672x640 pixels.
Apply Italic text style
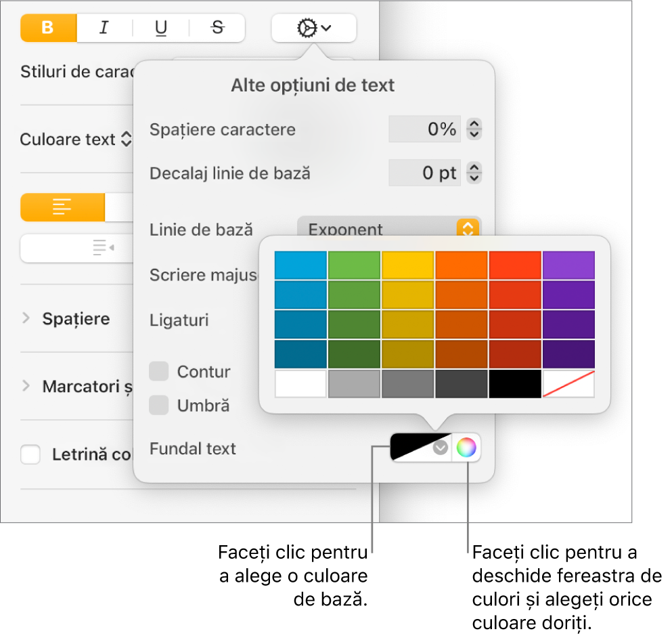[x=104, y=28]
